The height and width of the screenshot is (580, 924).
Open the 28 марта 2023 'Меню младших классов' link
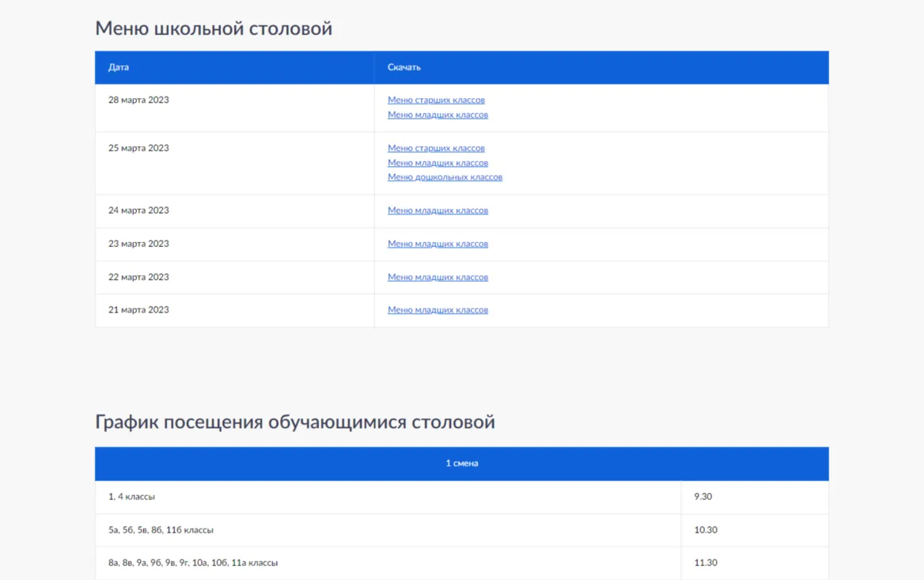point(437,115)
